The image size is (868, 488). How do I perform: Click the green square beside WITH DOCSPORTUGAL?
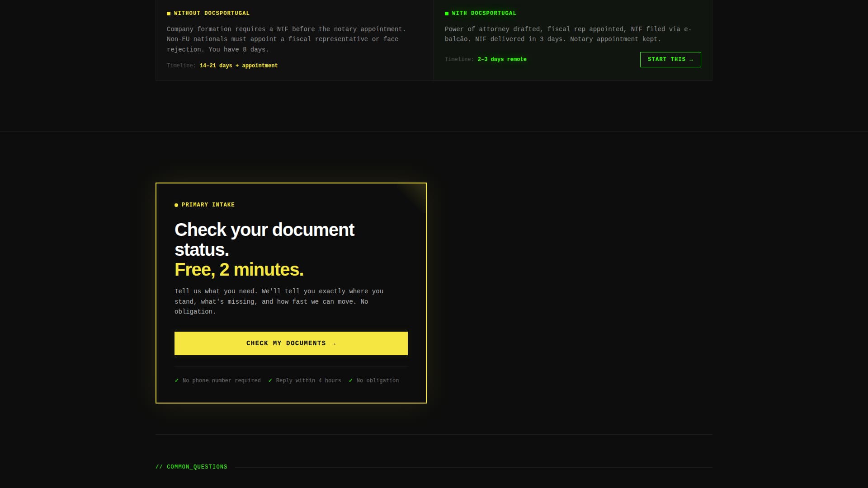(447, 14)
